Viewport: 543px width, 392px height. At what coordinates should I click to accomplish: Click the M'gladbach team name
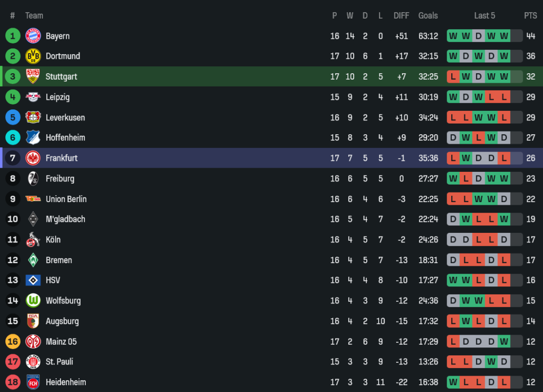click(x=65, y=219)
